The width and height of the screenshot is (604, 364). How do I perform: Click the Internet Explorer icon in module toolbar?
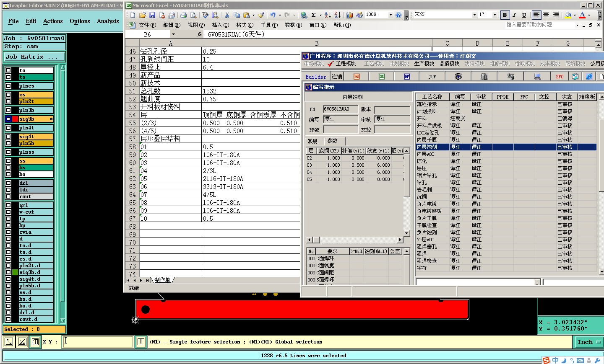(589, 77)
